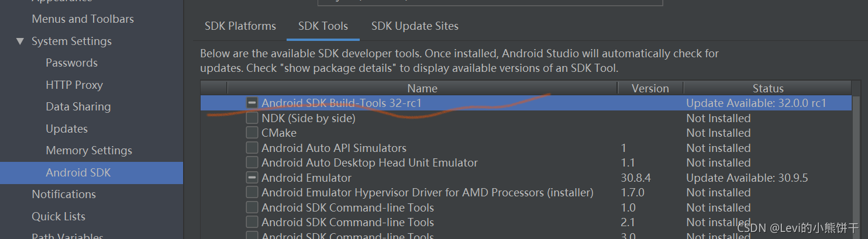The width and height of the screenshot is (868, 239).
Task: Click version 30.8.4 of Android Emulator
Action: (636, 178)
